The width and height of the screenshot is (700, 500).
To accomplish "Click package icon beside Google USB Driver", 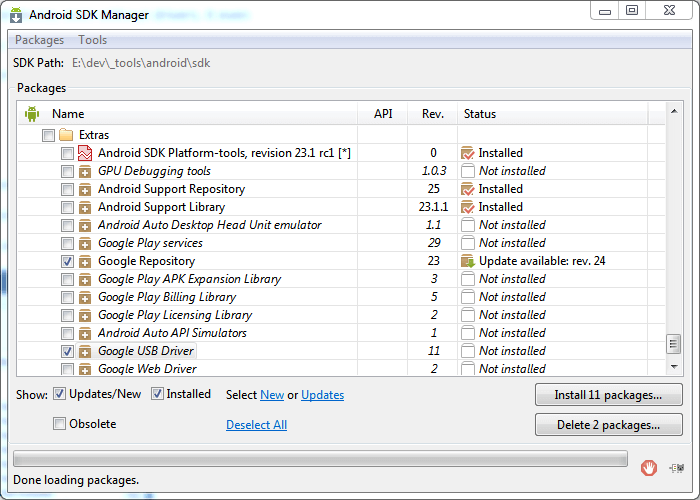I will (x=85, y=351).
